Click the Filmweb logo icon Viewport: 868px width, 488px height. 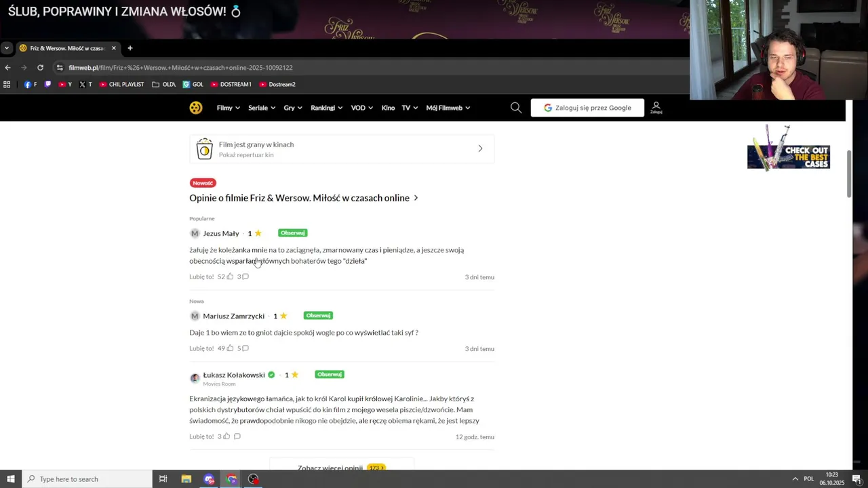(196, 108)
